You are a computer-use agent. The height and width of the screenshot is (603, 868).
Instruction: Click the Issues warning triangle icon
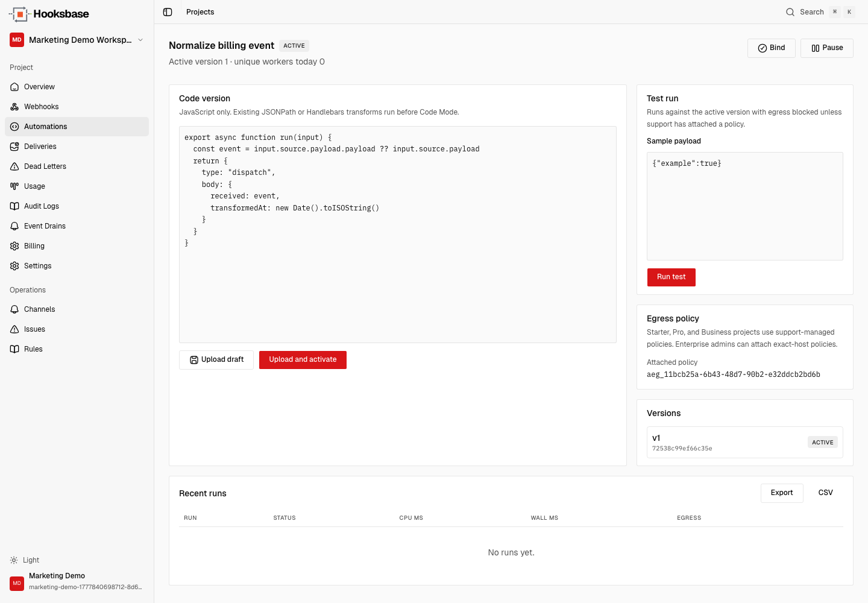(x=14, y=329)
